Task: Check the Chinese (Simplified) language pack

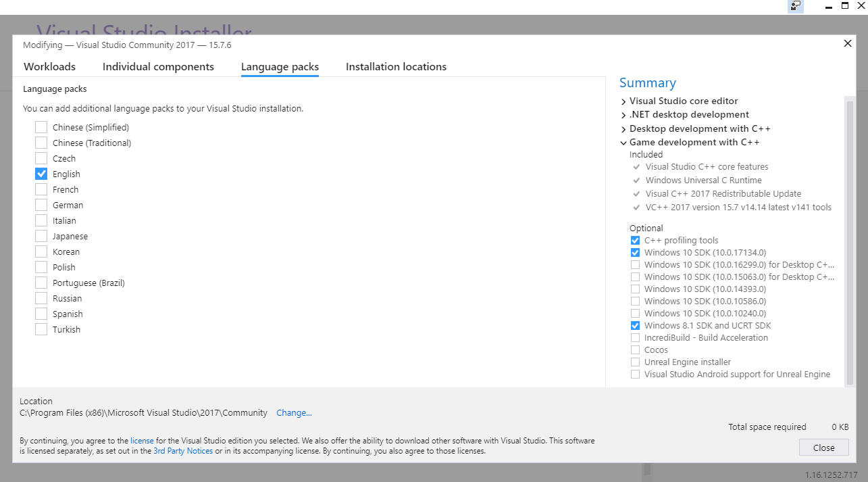Action: click(41, 127)
